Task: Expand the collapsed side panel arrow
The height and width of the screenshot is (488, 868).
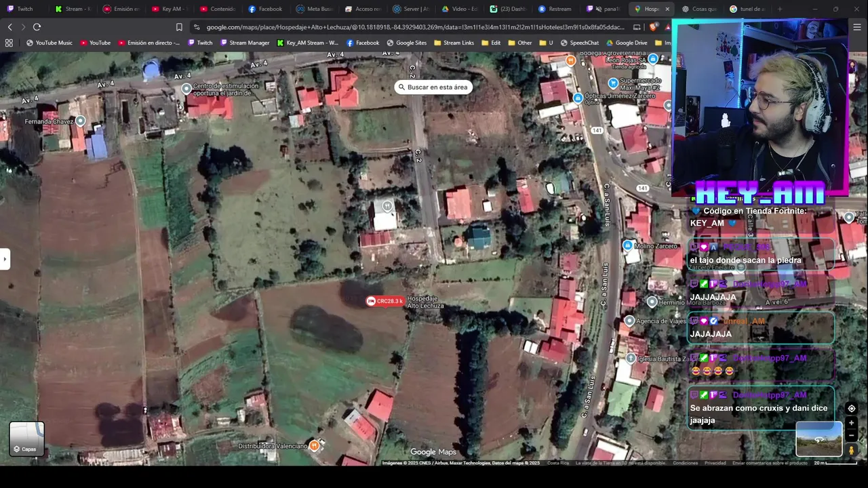Action: [5, 259]
